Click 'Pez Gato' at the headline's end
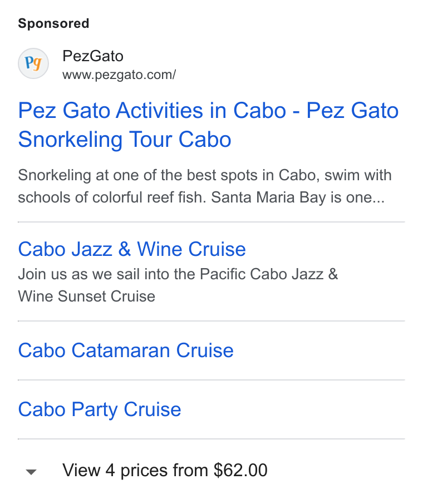Screen dimensions: 423x504 pyautogui.click(x=352, y=111)
